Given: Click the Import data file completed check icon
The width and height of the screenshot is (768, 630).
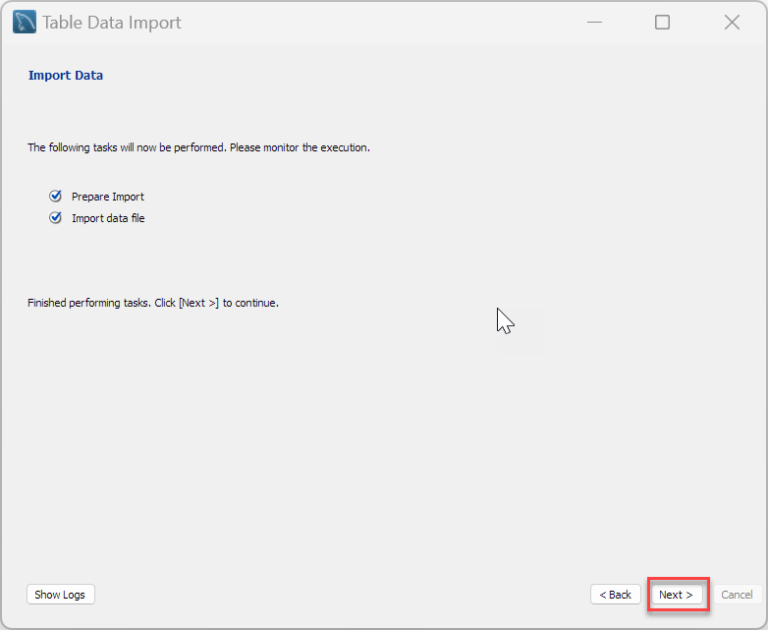Looking at the screenshot, I should [55, 218].
